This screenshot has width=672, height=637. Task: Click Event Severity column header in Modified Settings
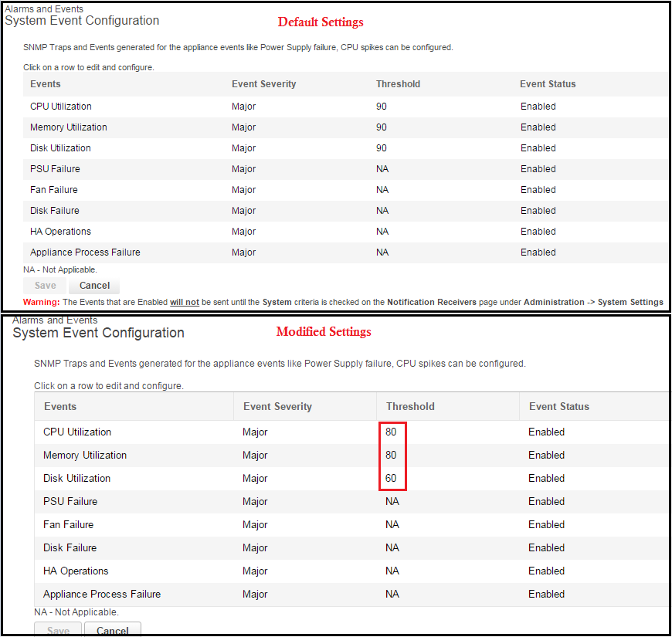[x=277, y=407]
